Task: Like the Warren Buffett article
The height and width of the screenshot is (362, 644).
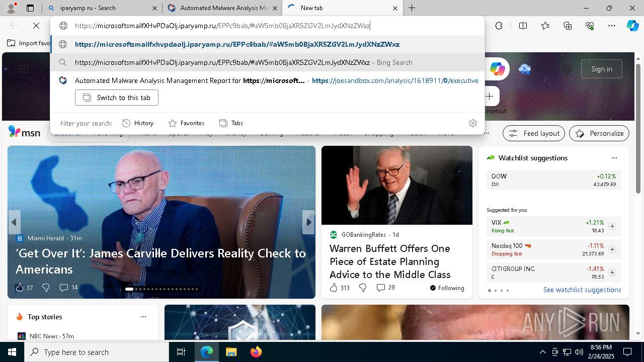Action: [339, 288]
